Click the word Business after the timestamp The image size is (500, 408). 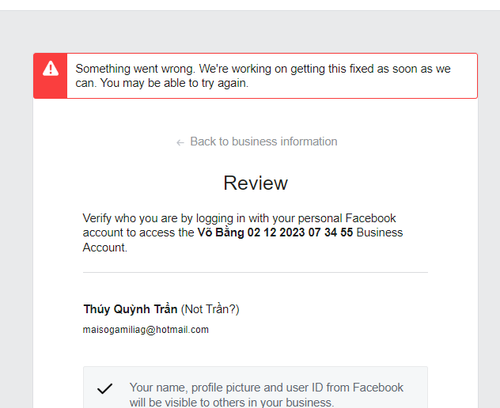click(x=380, y=232)
